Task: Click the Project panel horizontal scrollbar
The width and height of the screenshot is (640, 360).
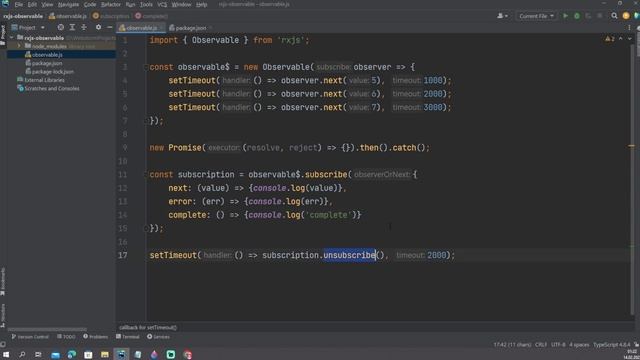Action: click(x=47, y=329)
